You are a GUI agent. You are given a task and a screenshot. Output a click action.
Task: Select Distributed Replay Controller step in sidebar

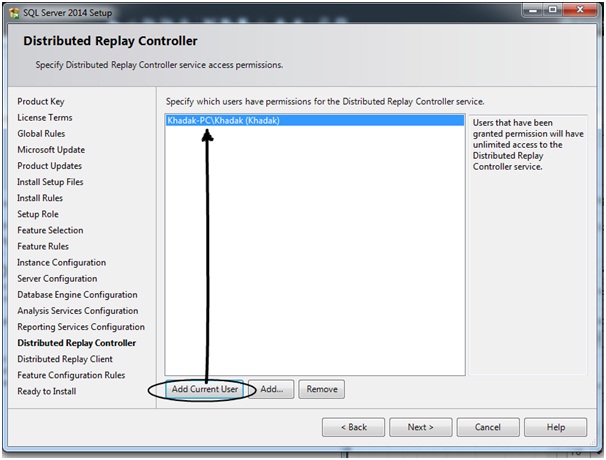coord(77,343)
